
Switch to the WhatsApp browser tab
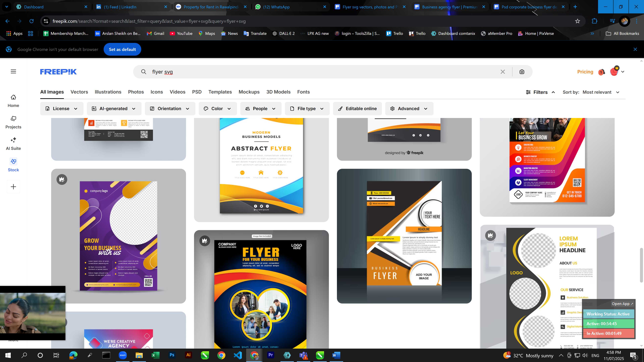pyautogui.click(x=291, y=7)
